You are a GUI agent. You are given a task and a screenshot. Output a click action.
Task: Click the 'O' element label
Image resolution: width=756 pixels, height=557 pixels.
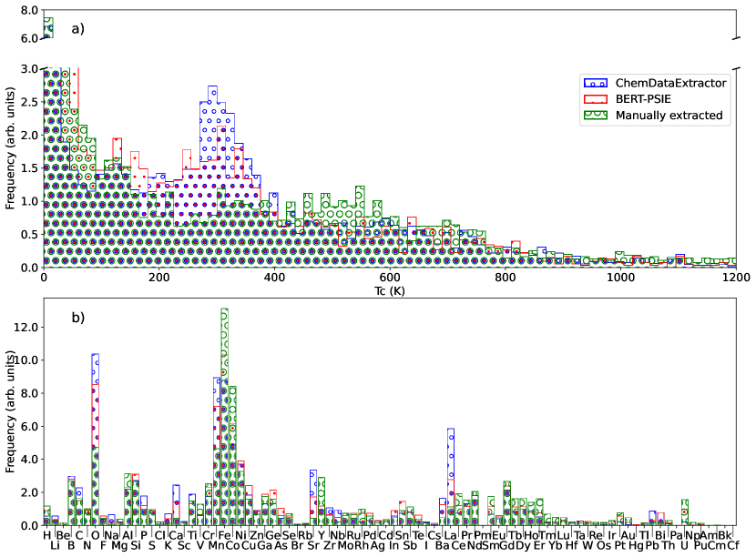coord(95,535)
